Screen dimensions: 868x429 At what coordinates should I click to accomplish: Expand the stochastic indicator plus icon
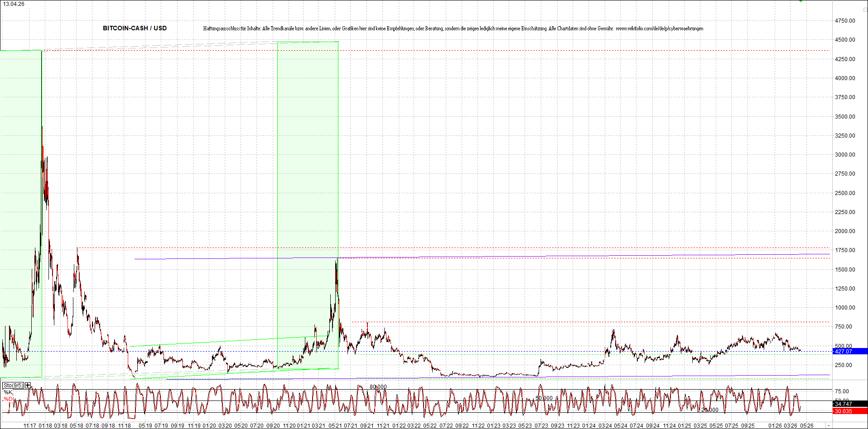(x=28, y=385)
